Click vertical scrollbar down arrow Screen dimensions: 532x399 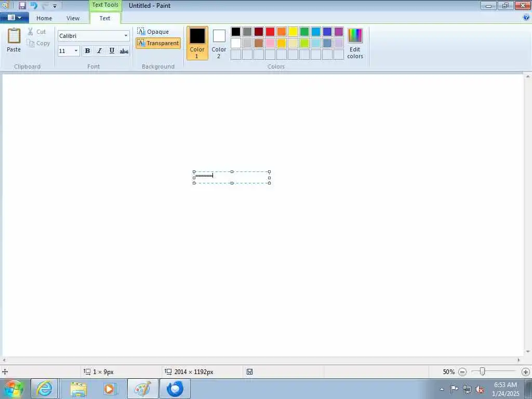[528, 352]
